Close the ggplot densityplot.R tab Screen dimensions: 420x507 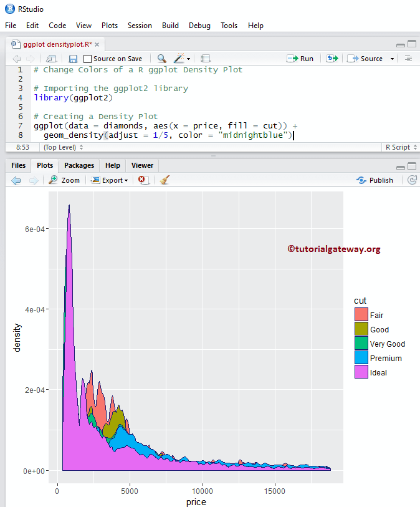pos(97,45)
